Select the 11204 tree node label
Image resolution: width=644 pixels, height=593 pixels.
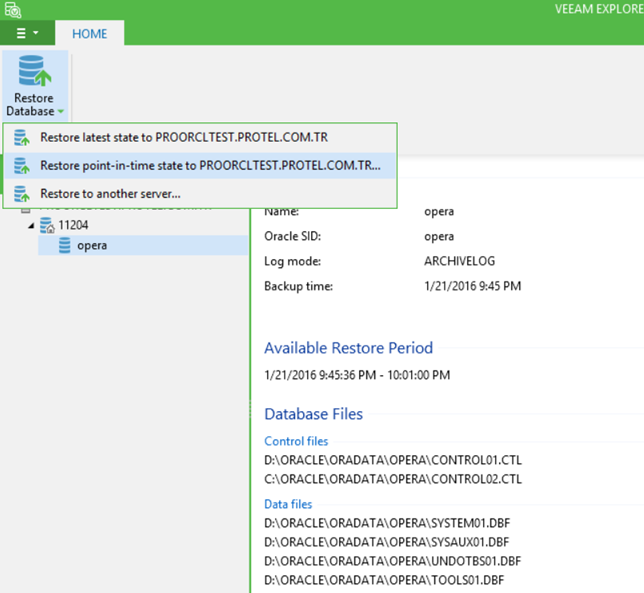click(x=74, y=226)
